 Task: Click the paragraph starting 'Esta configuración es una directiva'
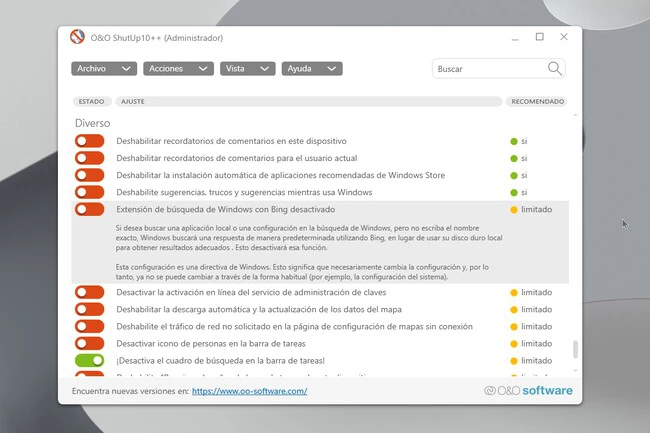pyautogui.click(x=302, y=272)
